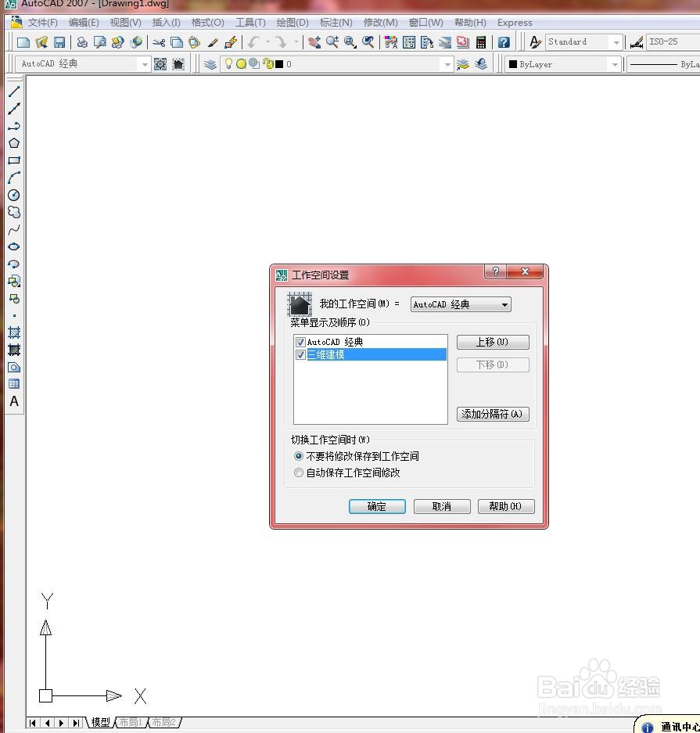Select the Polyline tool
Screen dimensions: 700x733
coord(14,126)
